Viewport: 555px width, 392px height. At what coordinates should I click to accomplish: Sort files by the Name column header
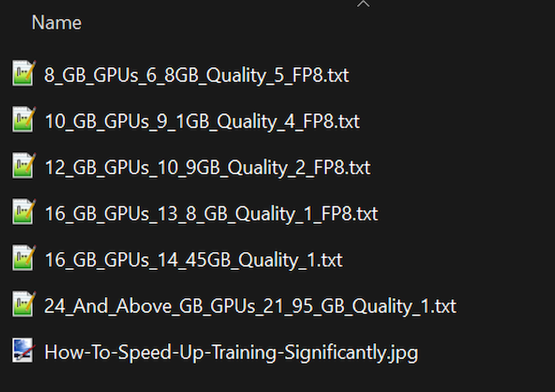tap(57, 23)
